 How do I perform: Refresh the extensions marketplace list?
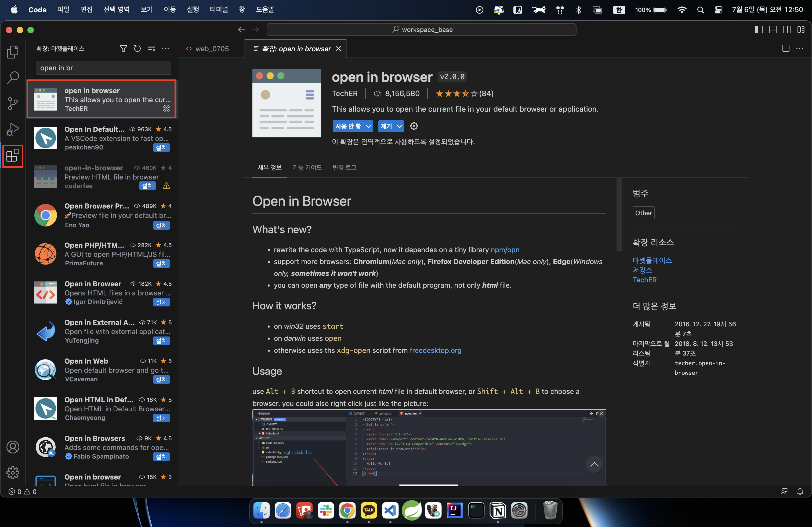click(x=137, y=49)
